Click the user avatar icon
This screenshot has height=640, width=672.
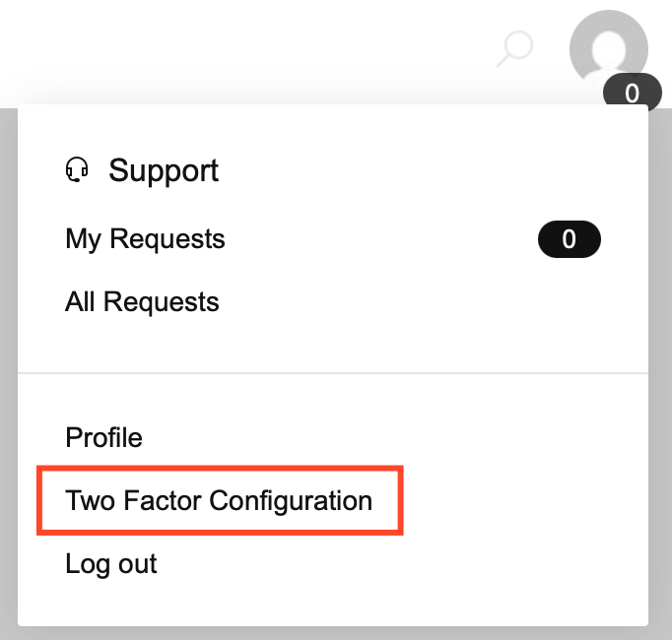[x=609, y=49]
